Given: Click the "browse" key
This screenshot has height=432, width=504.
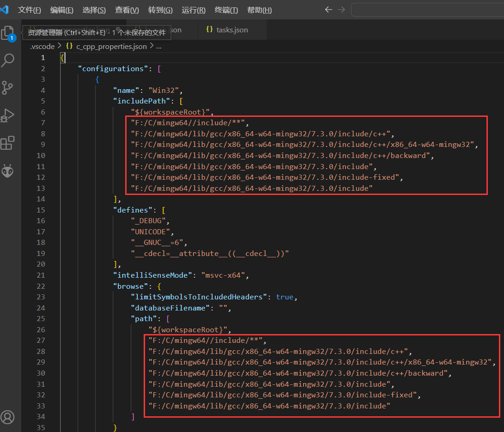Looking at the screenshot, I should tap(130, 286).
